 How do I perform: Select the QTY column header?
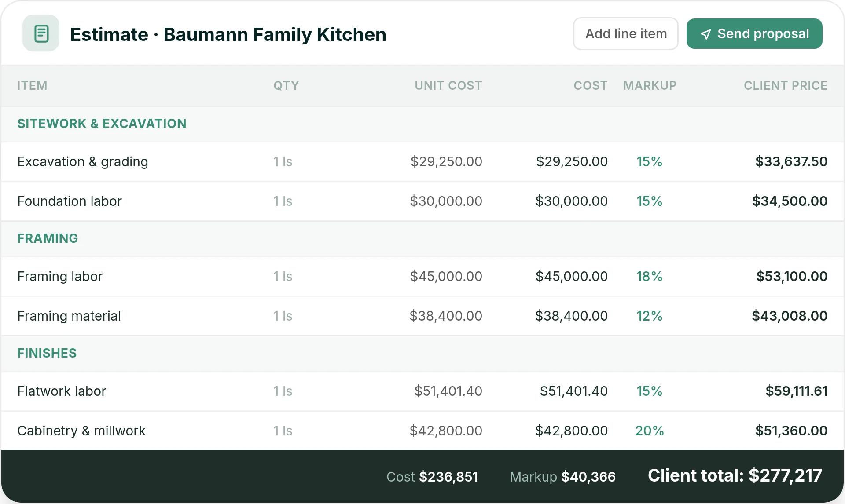[x=286, y=85]
